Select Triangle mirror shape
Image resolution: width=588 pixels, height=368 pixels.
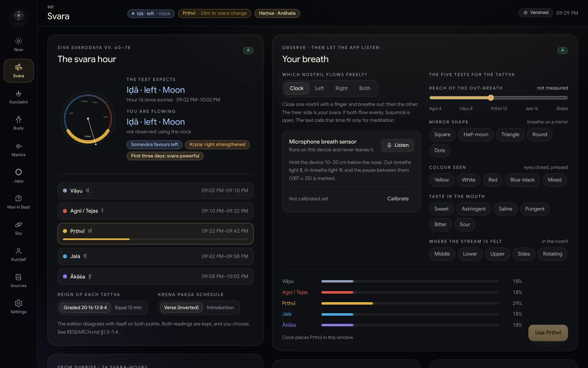point(510,135)
